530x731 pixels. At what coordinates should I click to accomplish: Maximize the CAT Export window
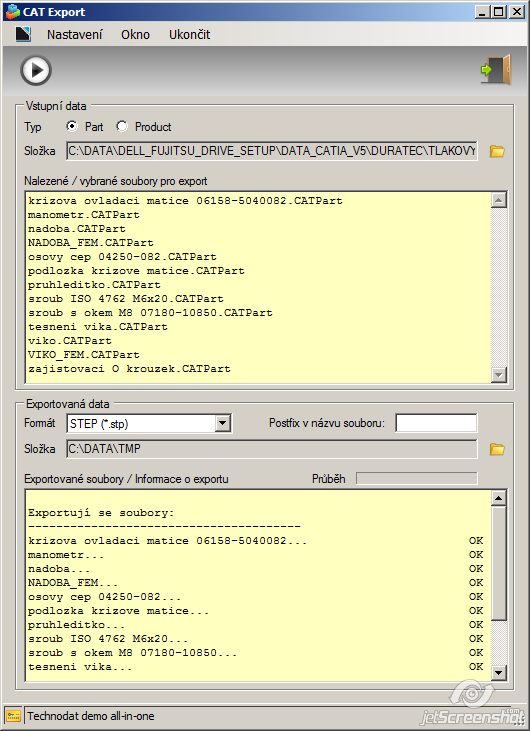[x=499, y=12]
